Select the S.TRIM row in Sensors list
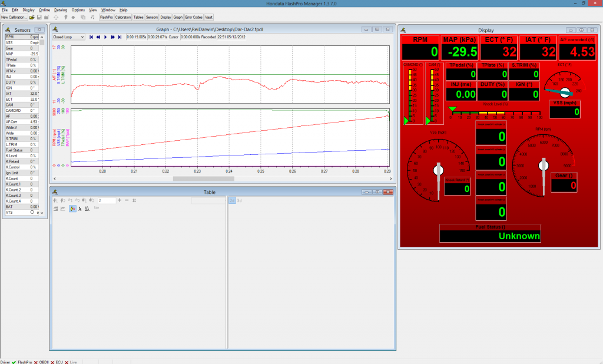The width and height of the screenshot is (603, 364). 22,139
